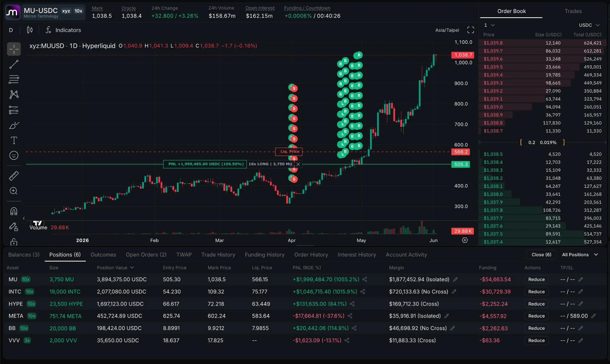Switch to the Trades tab

tap(573, 11)
